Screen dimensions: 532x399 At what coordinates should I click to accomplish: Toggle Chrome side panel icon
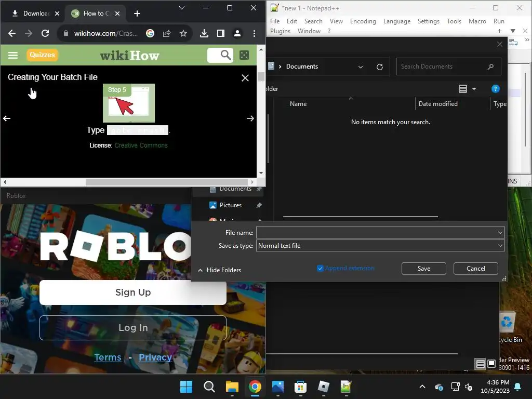pos(220,33)
